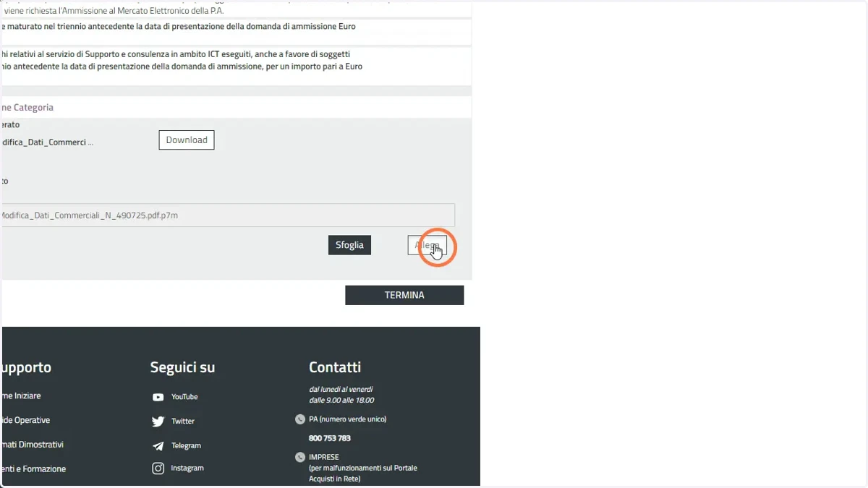
Task: Follow the Instagram text link
Action: (x=187, y=468)
